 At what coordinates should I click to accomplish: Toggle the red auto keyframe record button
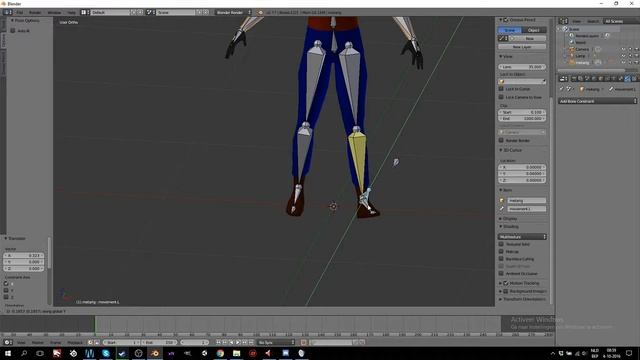(304, 342)
